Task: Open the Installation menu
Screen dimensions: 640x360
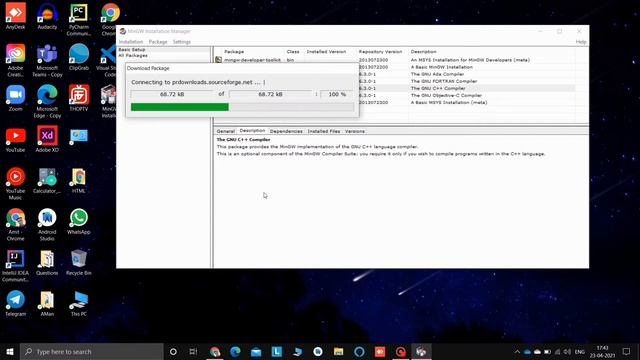Action: 131,42
